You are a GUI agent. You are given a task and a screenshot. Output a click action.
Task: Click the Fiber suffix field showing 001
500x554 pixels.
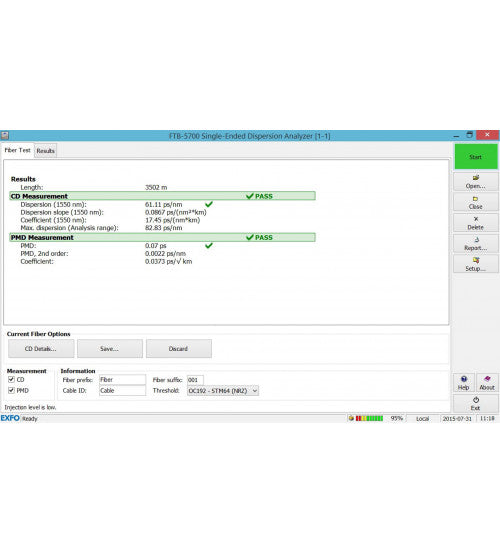[195, 380]
